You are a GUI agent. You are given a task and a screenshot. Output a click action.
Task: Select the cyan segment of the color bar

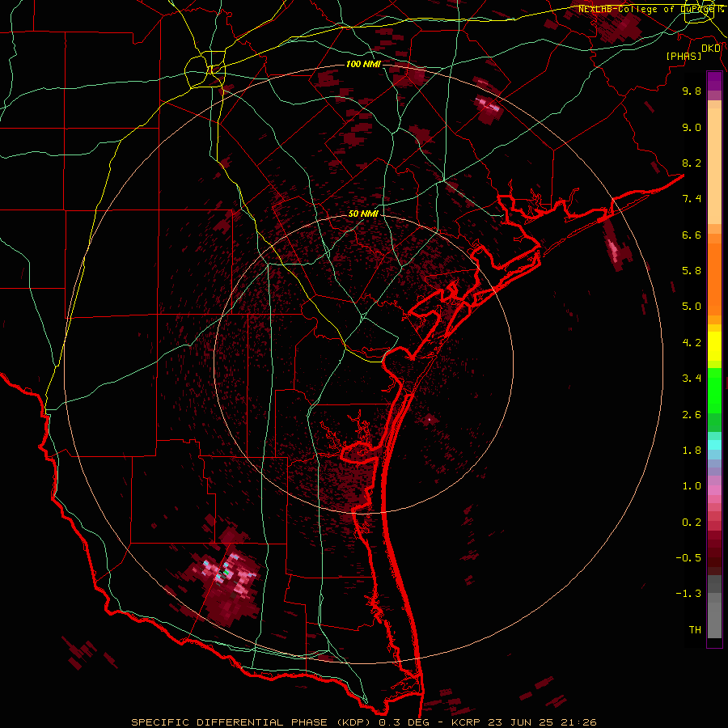coord(714,445)
